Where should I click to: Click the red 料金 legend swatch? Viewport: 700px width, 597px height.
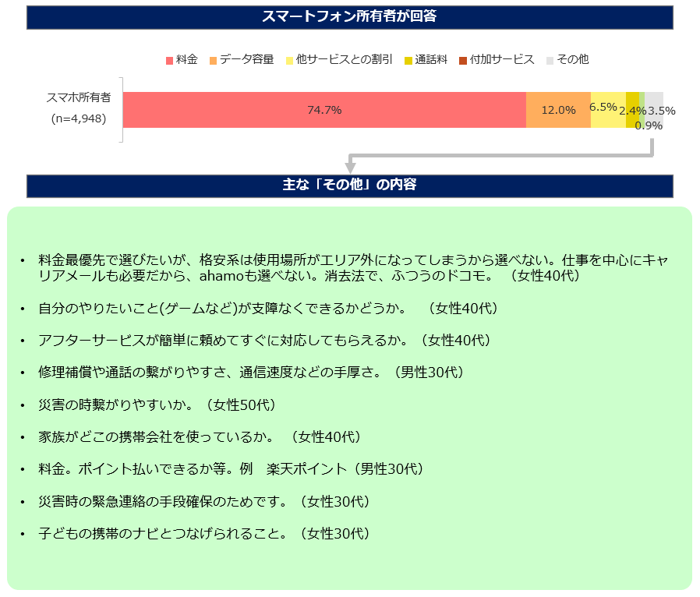tap(169, 61)
